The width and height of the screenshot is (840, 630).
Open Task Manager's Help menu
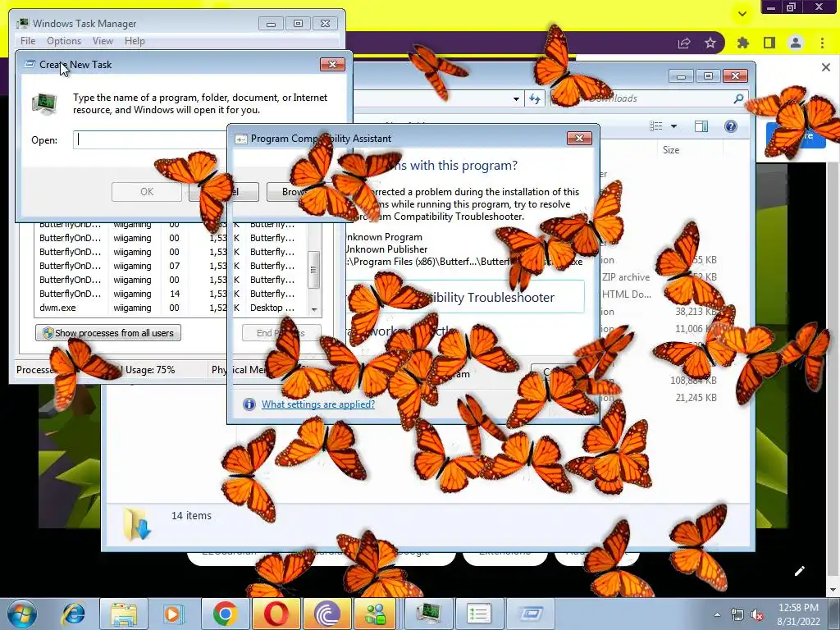click(x=135, y=41)
